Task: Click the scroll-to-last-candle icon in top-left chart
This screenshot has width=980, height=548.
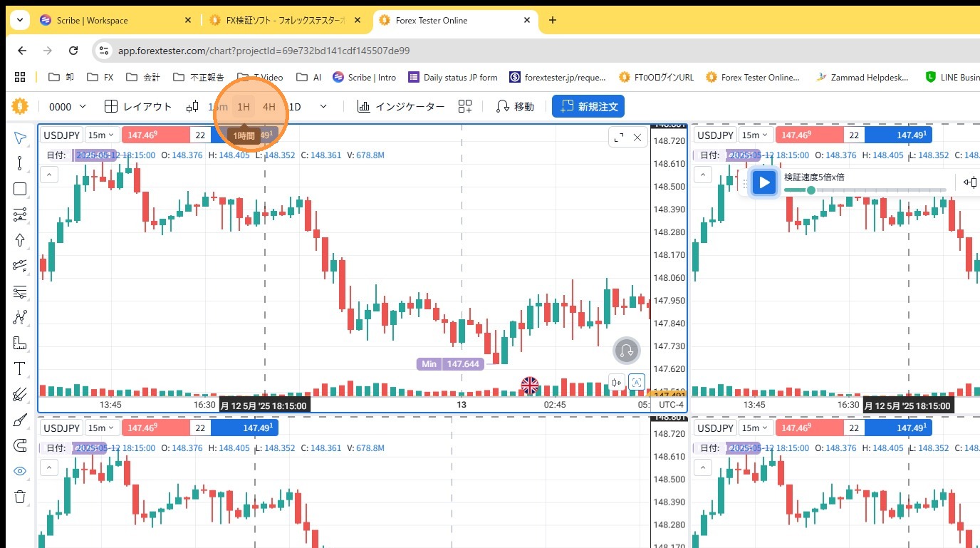Action: tap(617, 383)
